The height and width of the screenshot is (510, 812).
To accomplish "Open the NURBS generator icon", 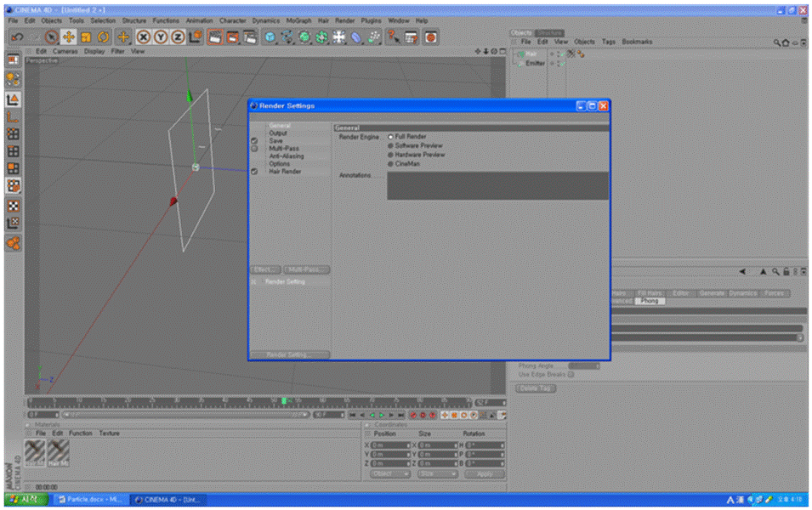I will [304, 37].
